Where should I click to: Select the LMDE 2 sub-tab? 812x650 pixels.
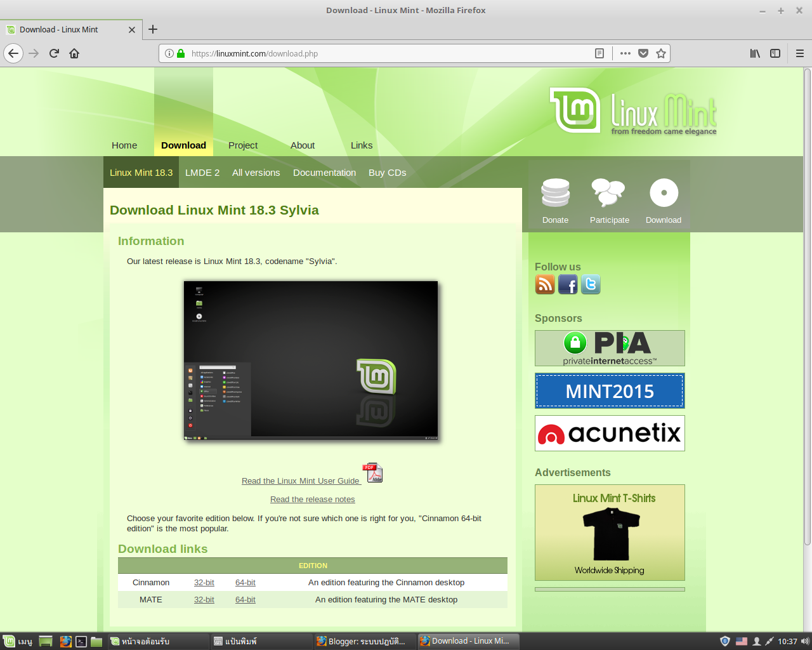click(202, 173)
